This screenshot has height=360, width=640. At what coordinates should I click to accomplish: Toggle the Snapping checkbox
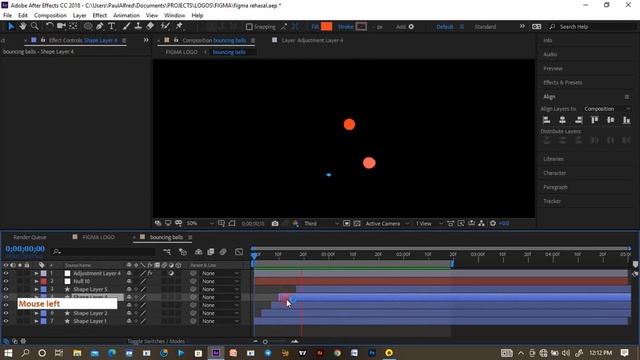pyautogui.click(x=249, y=27)
